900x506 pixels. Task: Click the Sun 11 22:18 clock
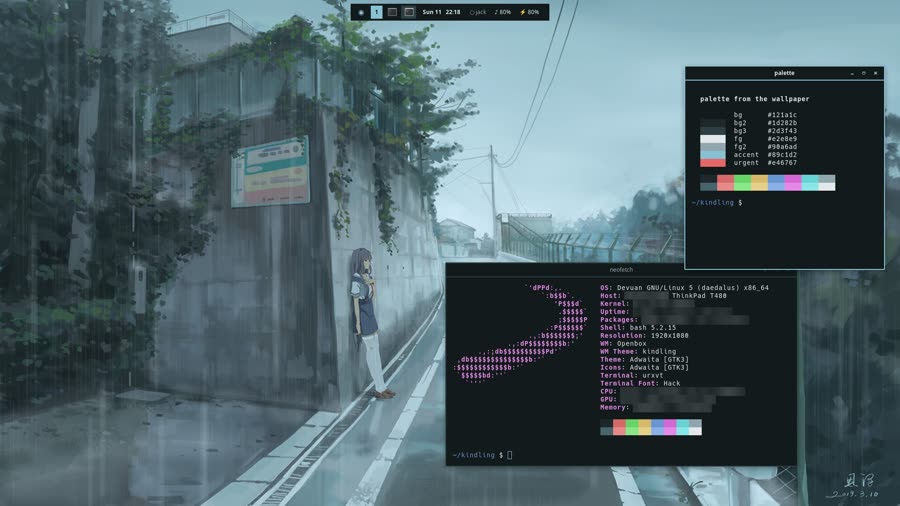click(x=441, y=12)
